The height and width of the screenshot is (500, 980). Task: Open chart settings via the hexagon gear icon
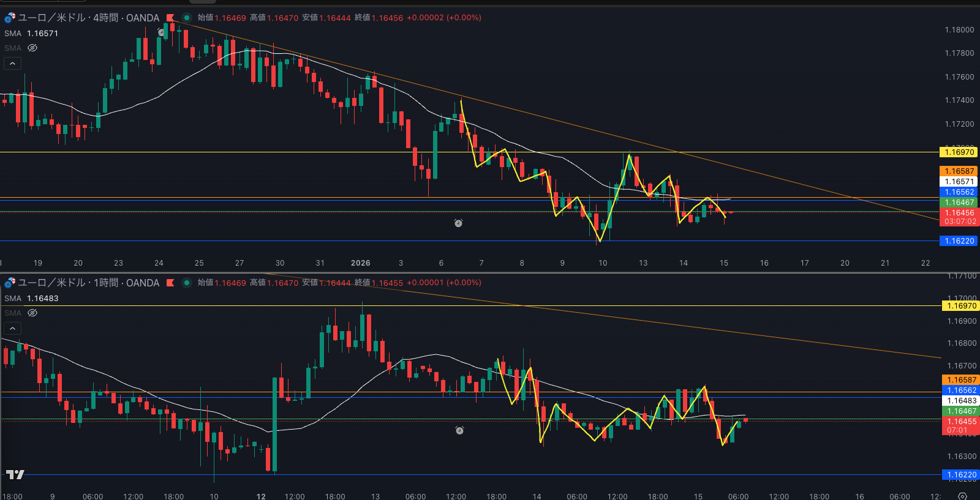pos(962,496)
